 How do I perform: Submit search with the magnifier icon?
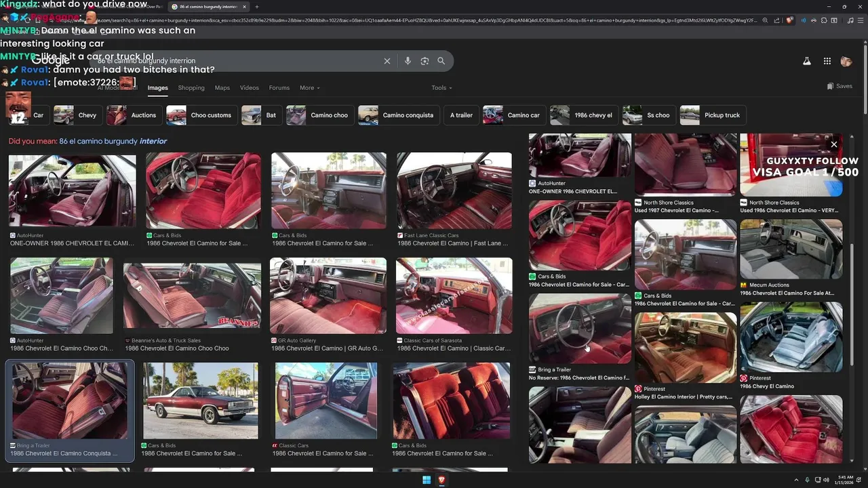coord(441,61)
